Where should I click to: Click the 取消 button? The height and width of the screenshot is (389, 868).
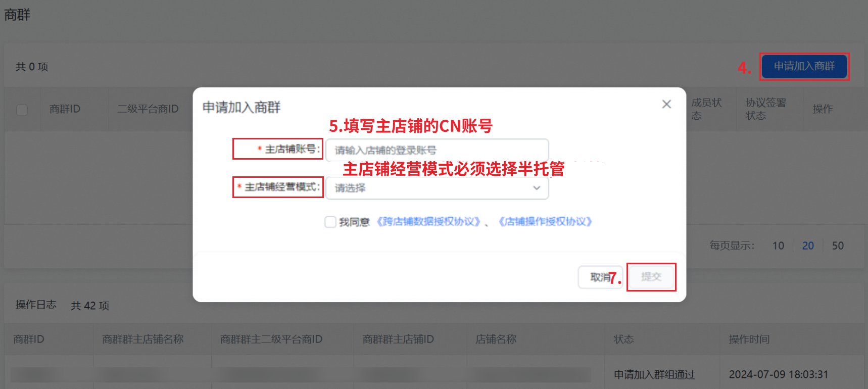pyautogui.click(x=600, y=277)
